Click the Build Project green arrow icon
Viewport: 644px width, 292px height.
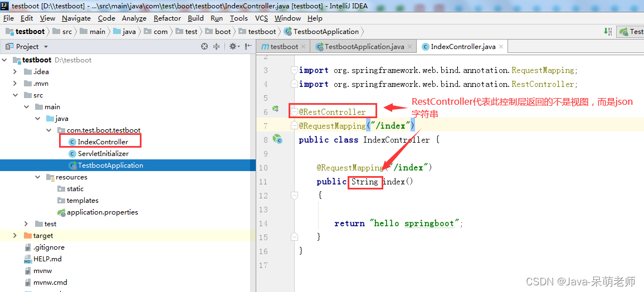[608, 32]
